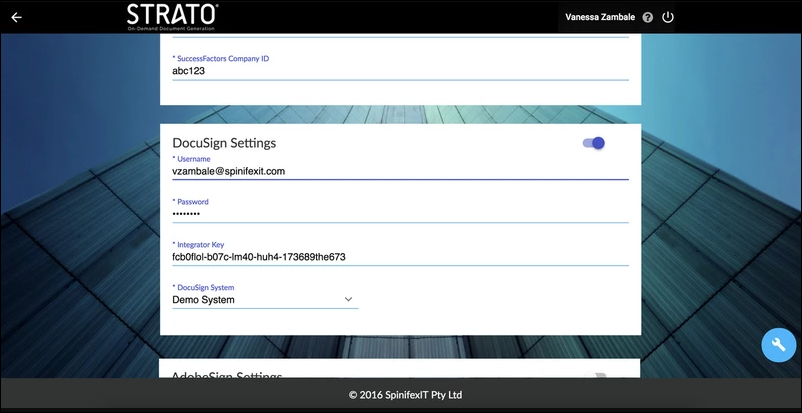Focus the DocuSign Password field
This screenshot has width=802, height=413.
coord(400,214)
